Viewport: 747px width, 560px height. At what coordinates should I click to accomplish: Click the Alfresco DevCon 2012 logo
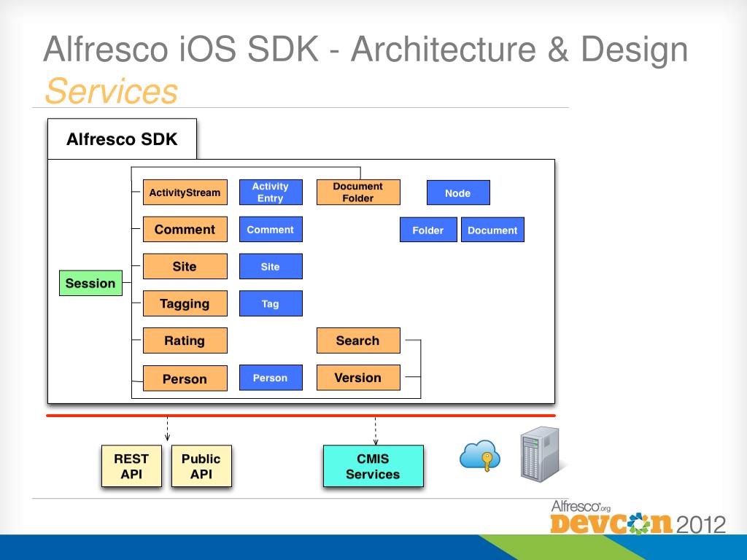pos(638,518)
